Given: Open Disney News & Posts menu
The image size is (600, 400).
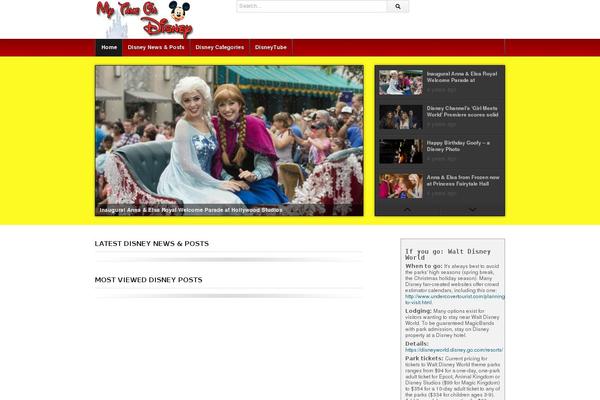Looking at the screenshot, I should pos(156,47).
